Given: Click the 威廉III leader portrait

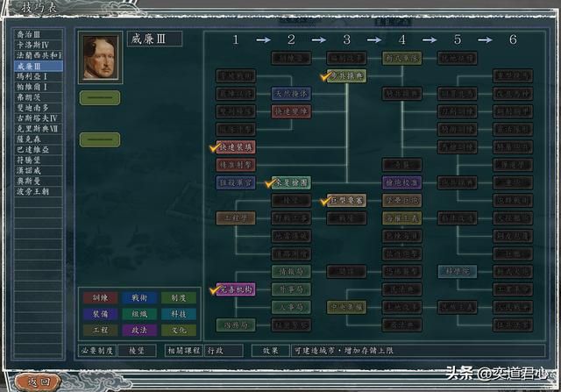Looking at the screenshot, I should point(100,57).
